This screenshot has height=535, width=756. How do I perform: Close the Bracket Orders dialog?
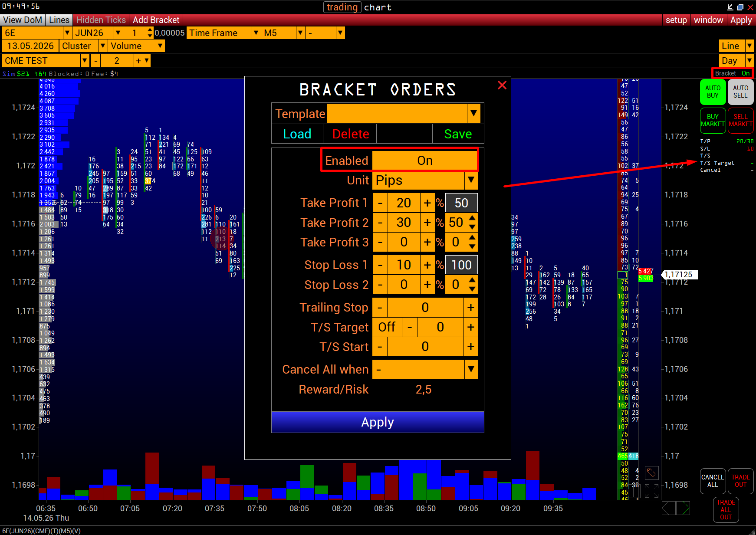click(502, 85)
